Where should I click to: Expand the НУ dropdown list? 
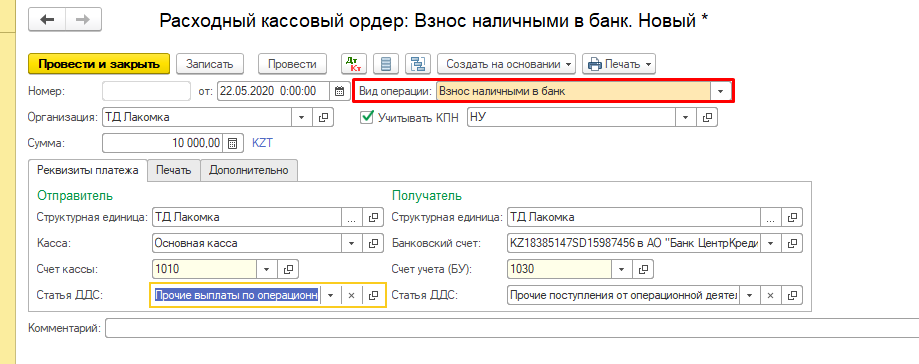tap(686, 117)
